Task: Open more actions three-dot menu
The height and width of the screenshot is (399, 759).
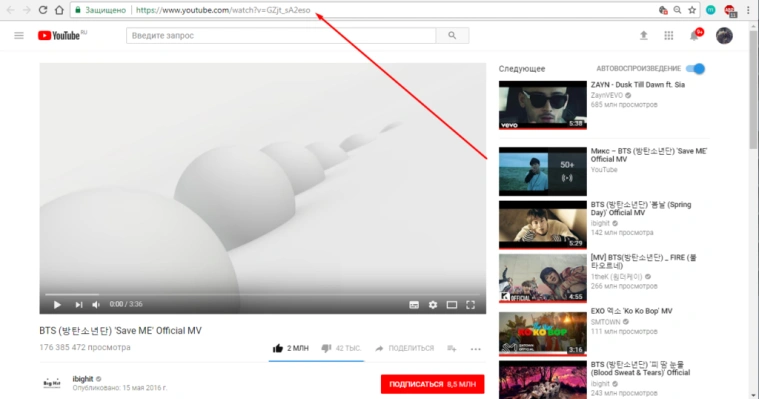Action: (476, 349)
